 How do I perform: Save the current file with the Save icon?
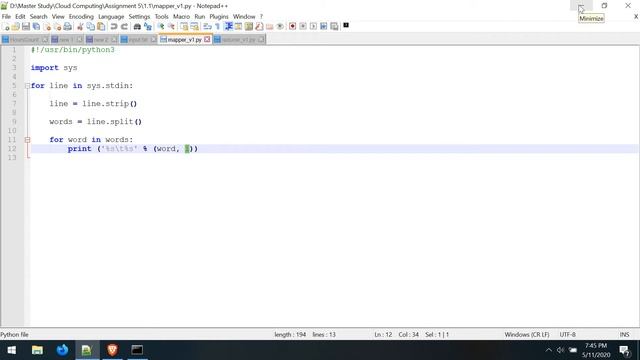point(26,27)
